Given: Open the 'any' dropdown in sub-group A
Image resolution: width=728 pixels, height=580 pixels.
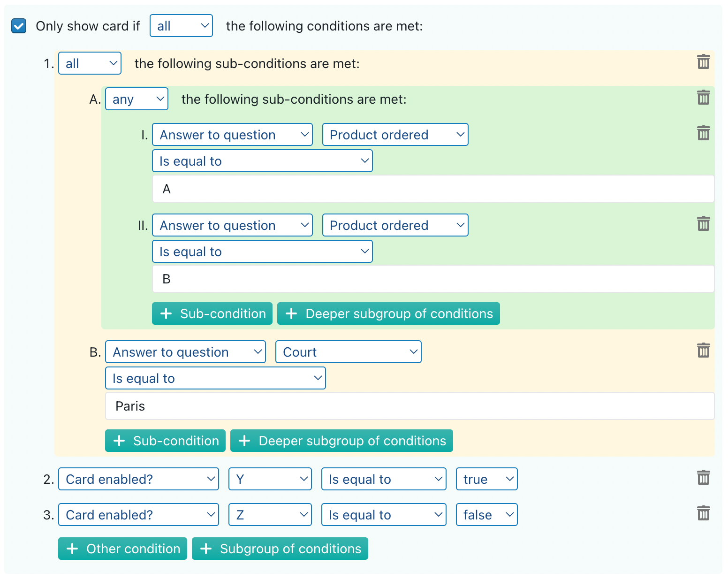Looking at the screenshot, I should tap(136, 99).
